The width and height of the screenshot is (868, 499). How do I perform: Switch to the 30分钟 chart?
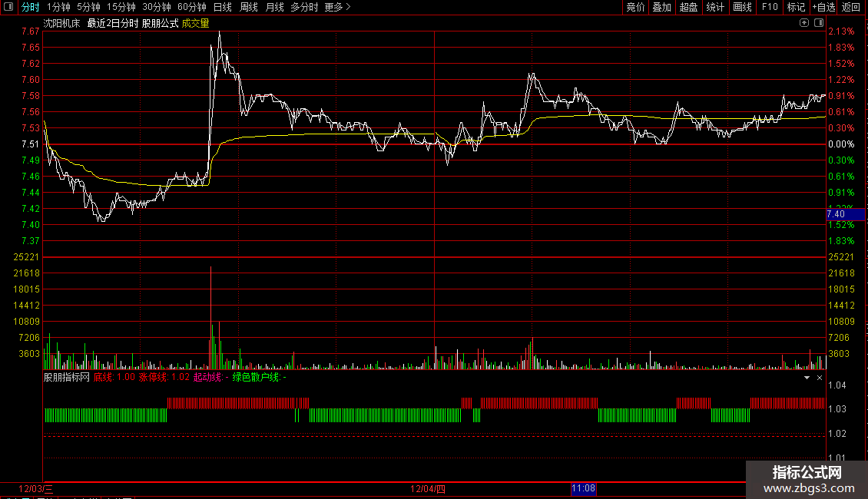[157, 7]
